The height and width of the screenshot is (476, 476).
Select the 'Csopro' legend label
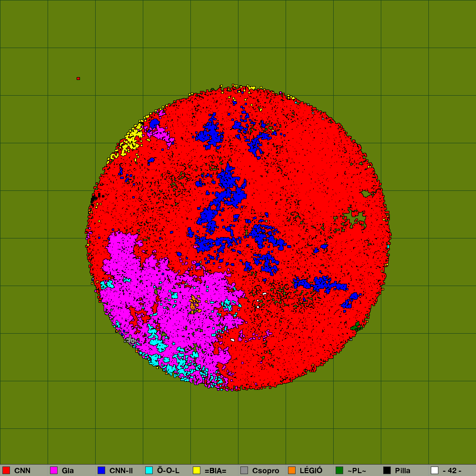[x=266, y=471]
